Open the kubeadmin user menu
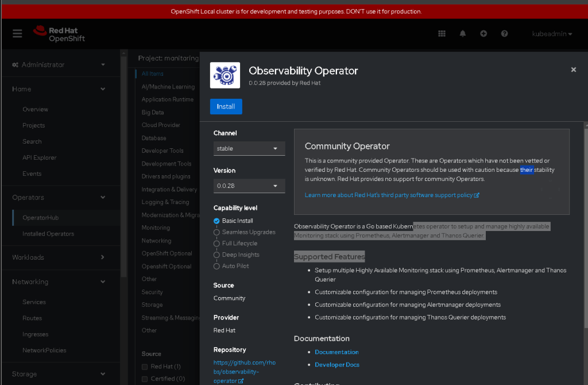 click(552, 34)
